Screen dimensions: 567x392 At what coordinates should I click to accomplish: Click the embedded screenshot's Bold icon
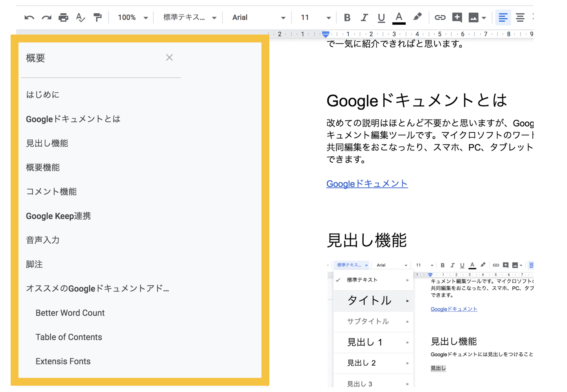(x=443, y=265)
